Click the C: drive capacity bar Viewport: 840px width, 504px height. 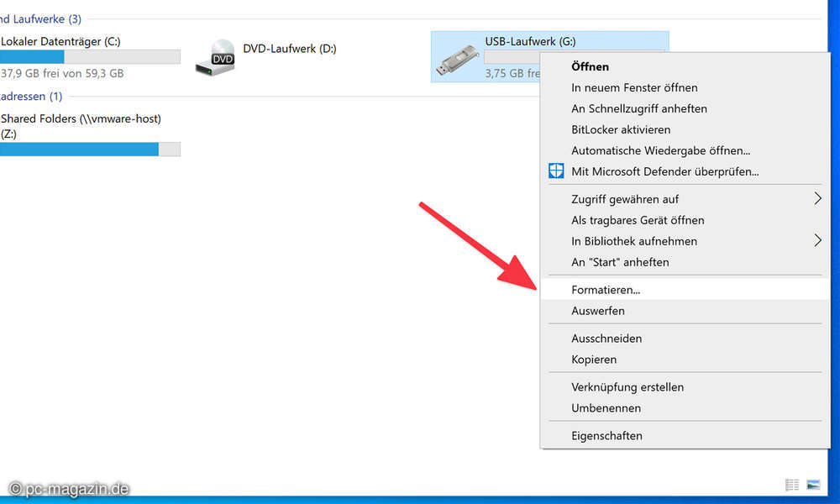pos(90,55)
